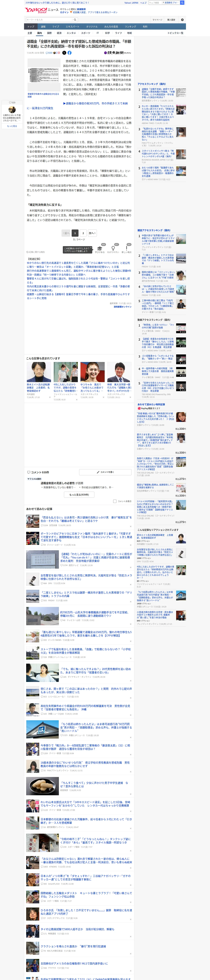Select the エンタメ category
The height and width of the screenshot is (980, 210).
pyautogui.click(x=71, y=33)
